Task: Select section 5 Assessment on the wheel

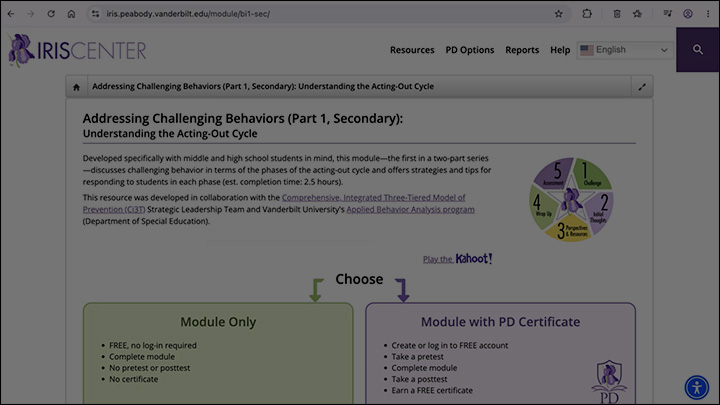Action: pyautogui.click(x=555, y=174)
